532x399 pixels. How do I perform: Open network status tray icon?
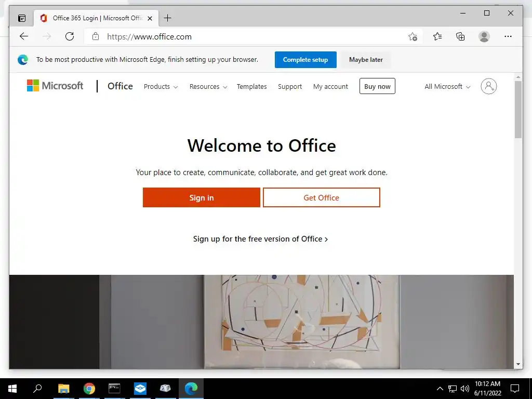pos(453,389)
